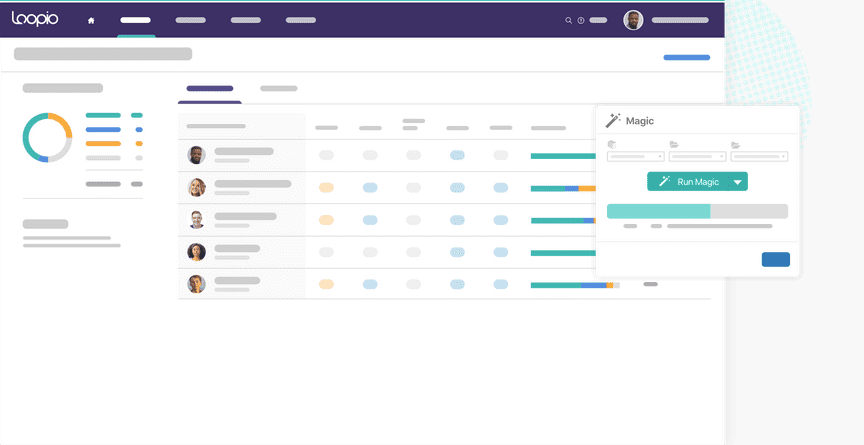
Task: Select the avatar in the last table row
Action: tap(197, 284)
